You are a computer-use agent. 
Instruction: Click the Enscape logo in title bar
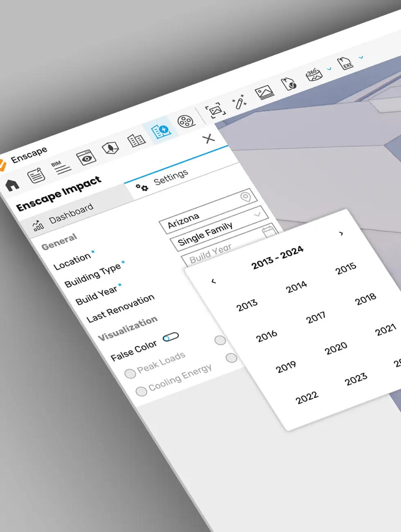[x=2, y=165]
